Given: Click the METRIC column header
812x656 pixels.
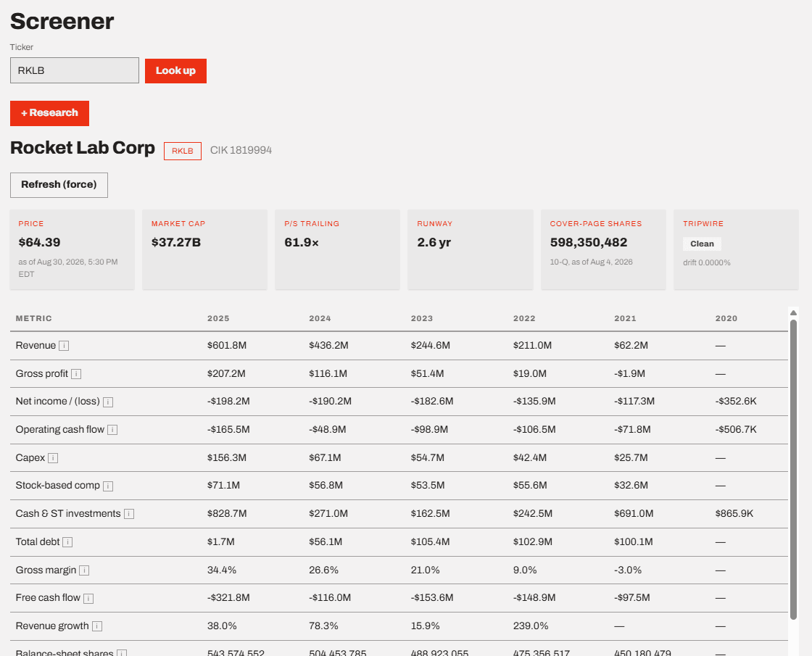Looking at the screenshot, I should click(33, 318).
